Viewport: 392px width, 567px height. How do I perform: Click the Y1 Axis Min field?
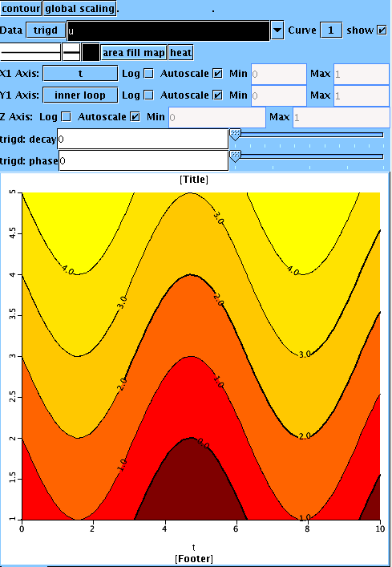coord(278,95)
